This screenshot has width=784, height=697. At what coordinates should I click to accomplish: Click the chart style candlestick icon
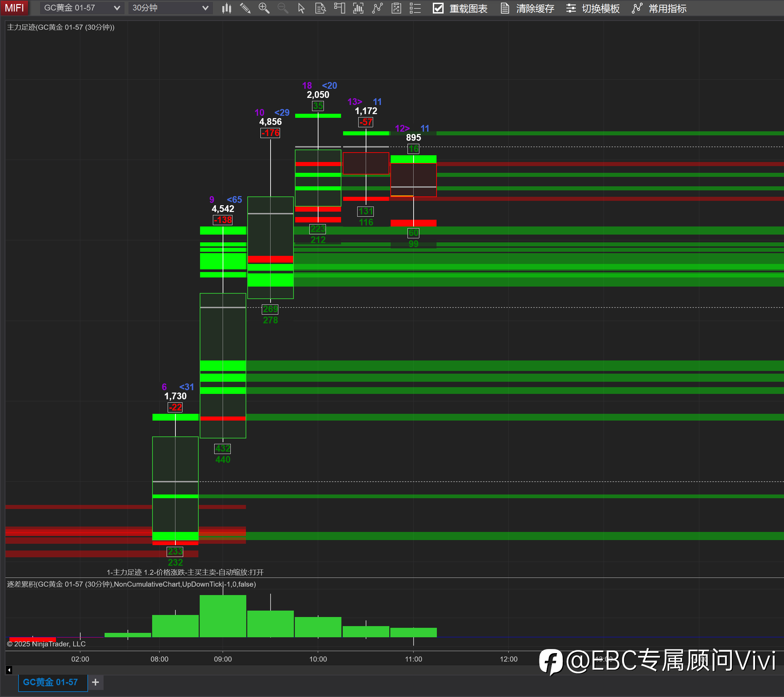coord(226,8)
